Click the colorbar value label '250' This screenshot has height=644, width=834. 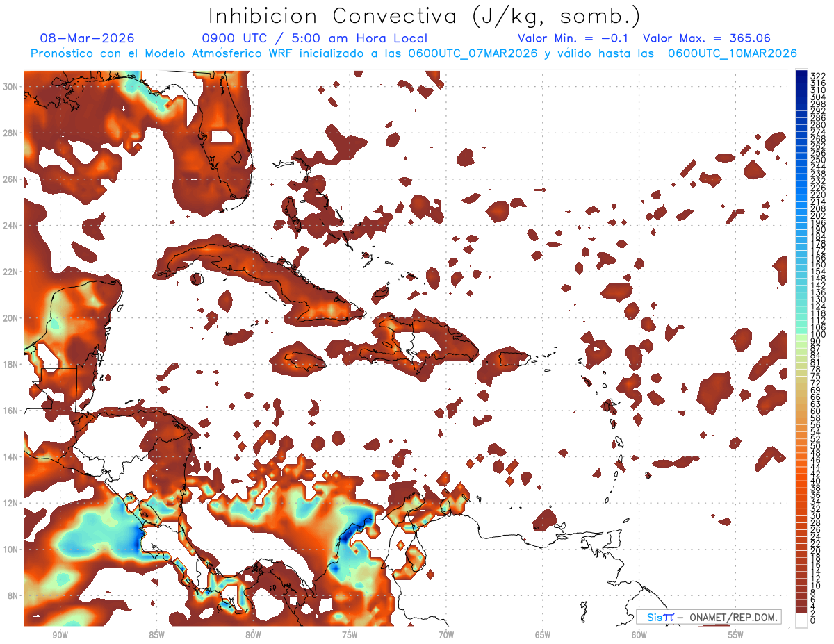(818, 160)
